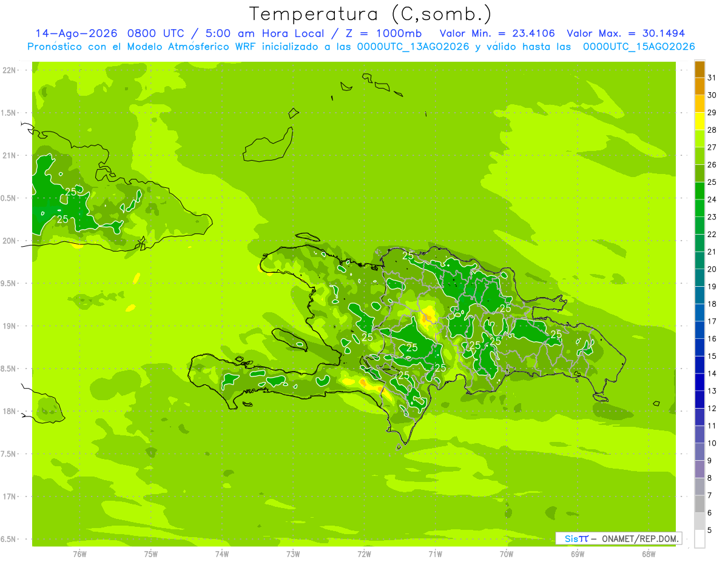Click the '68W' longitude axis label
Screen dimensions: 728x562
649,554
